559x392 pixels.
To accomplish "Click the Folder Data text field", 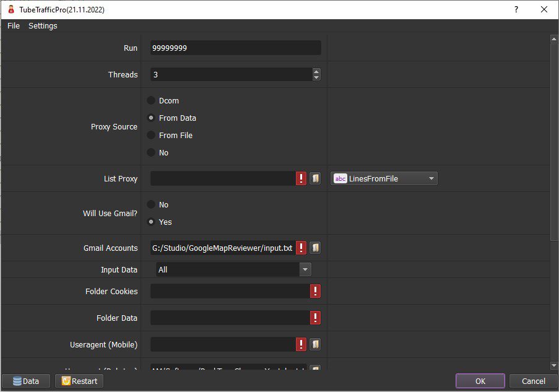I will tap(230, 318).
